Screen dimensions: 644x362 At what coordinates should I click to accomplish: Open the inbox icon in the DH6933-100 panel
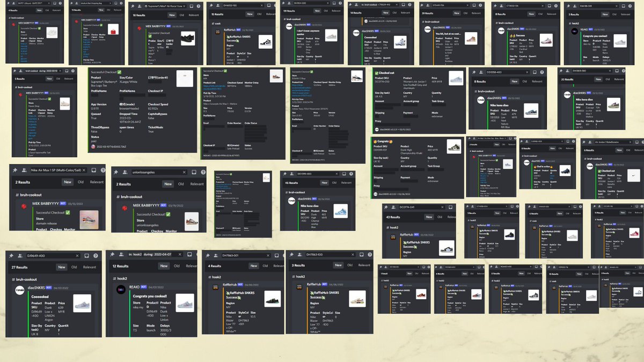(269, 5)
